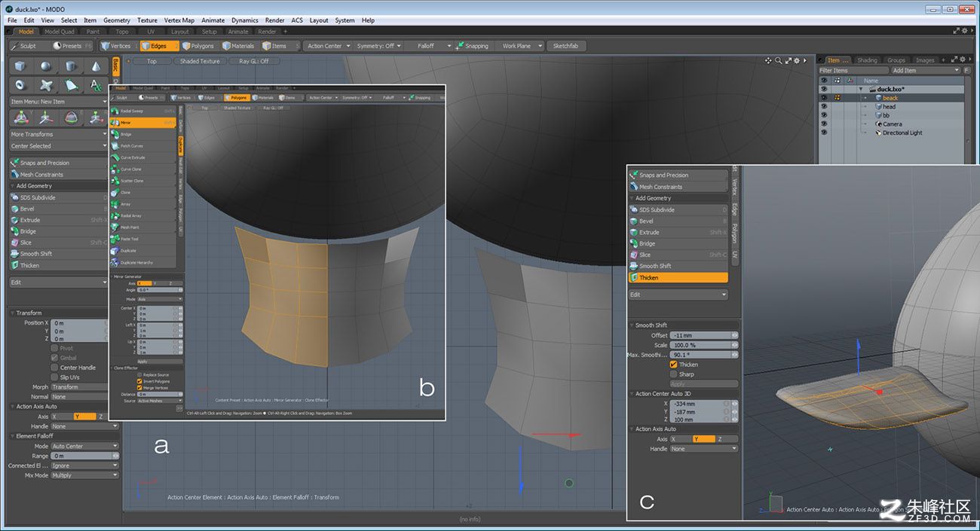Click the Slice tool icon in main panel

(14, 243)
